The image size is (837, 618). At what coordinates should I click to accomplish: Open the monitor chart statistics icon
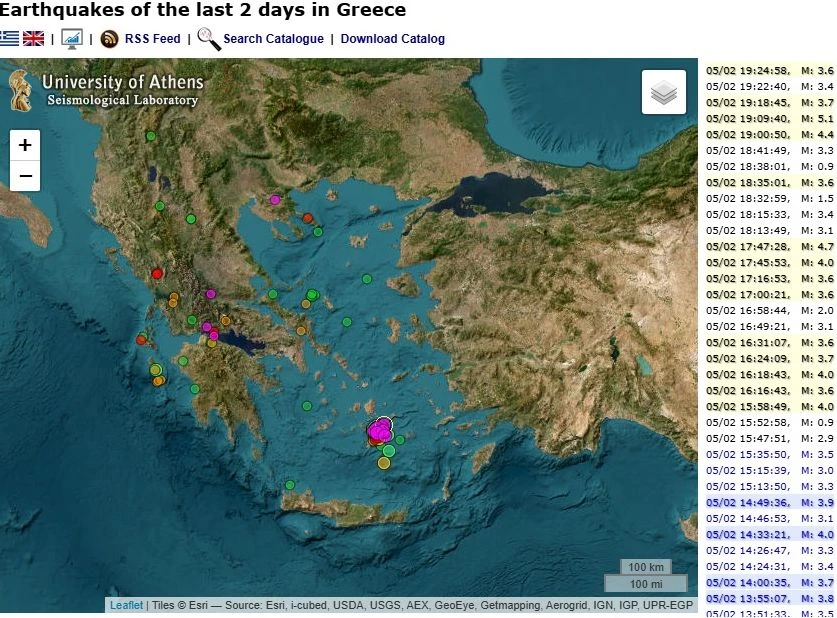[72, 39]
